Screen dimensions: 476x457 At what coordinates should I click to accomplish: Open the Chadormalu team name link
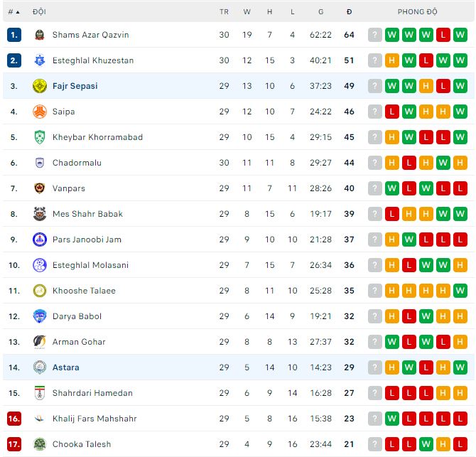coord(77,163)
